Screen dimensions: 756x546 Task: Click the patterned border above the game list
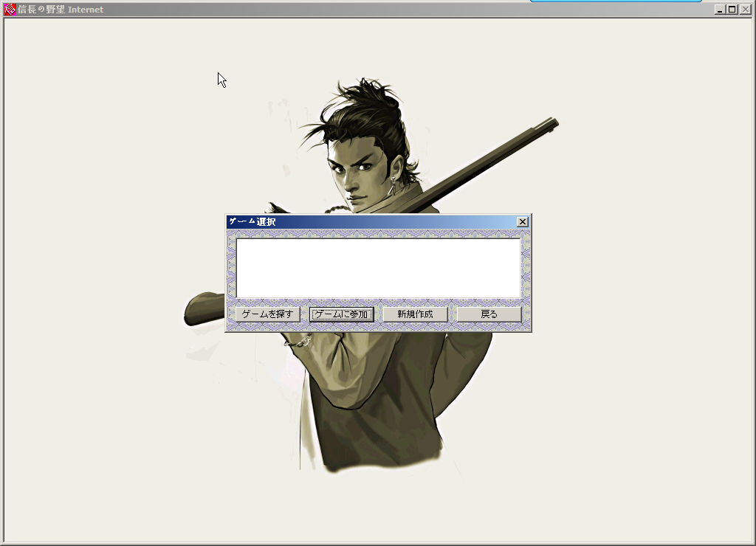[378, 233]
